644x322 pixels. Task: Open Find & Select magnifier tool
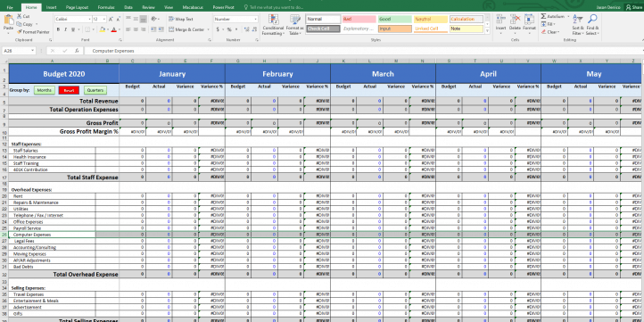pos(592,25)
